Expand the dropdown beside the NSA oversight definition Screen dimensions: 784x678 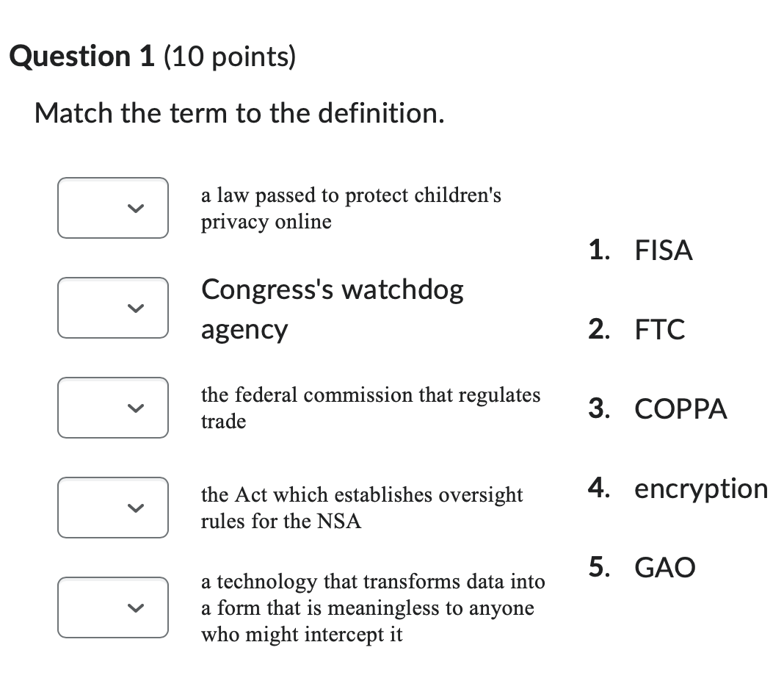tap(112, 508)
